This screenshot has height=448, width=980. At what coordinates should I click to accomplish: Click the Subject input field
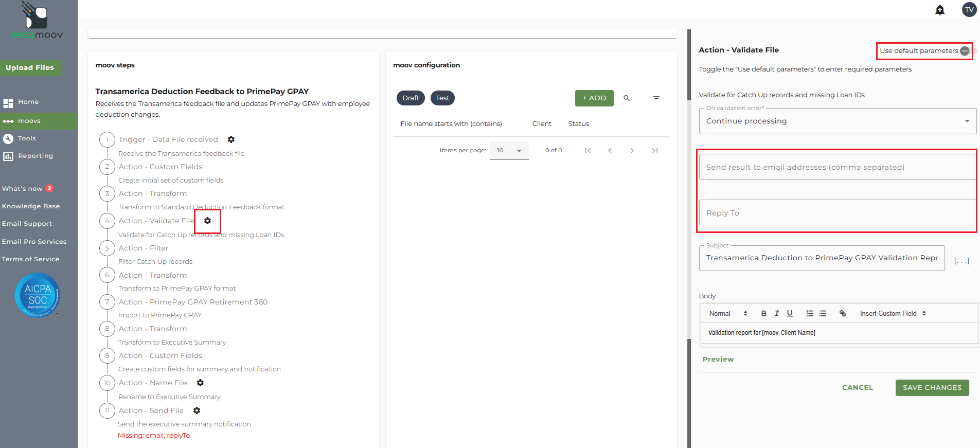coord(822,258)
